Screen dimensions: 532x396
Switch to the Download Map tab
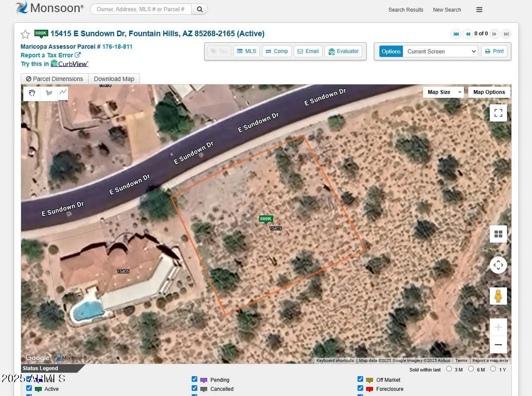click(x=114, y=79)
